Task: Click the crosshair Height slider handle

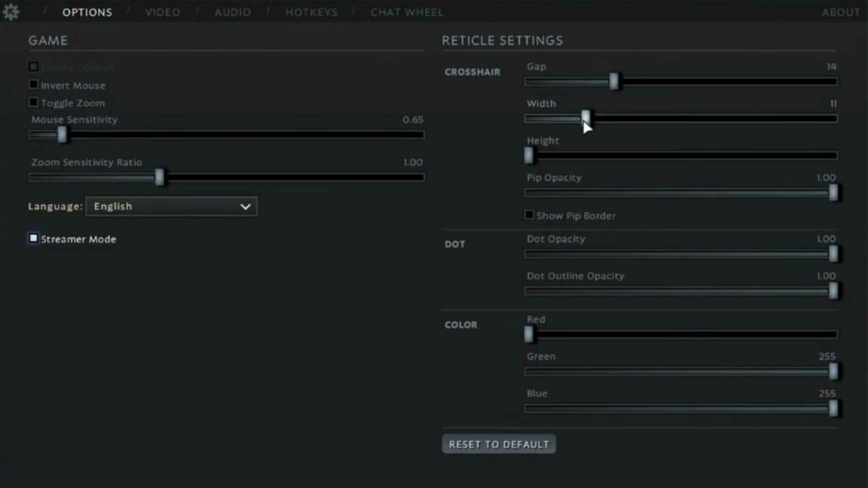Action: coord(529,155)
